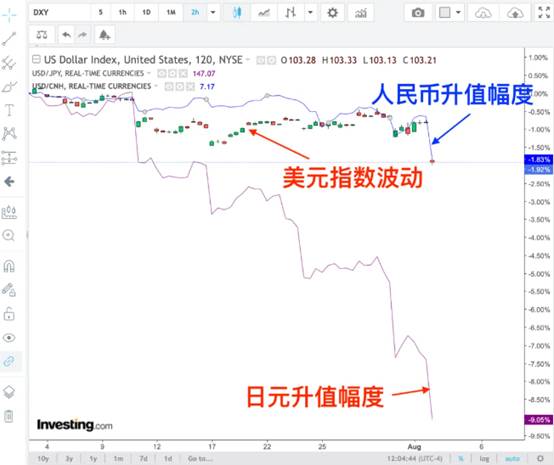Switch to the 1D interval

146,13
